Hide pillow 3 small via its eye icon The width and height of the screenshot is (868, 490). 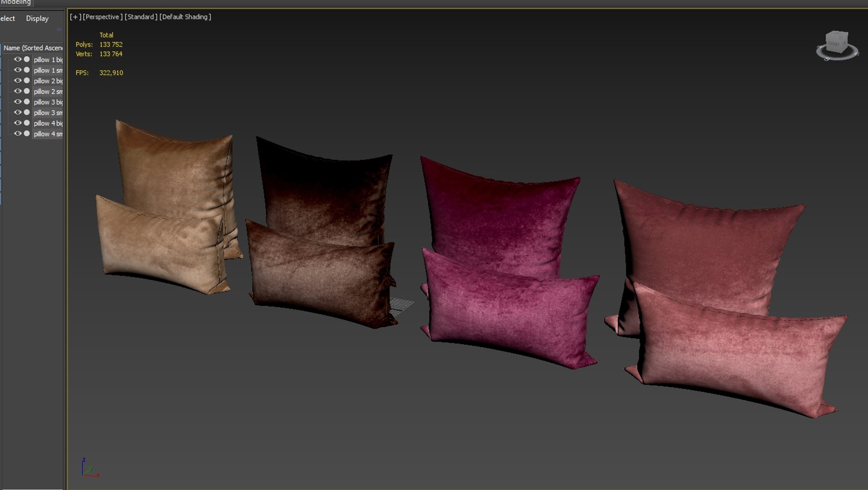(x=18, y=113)
